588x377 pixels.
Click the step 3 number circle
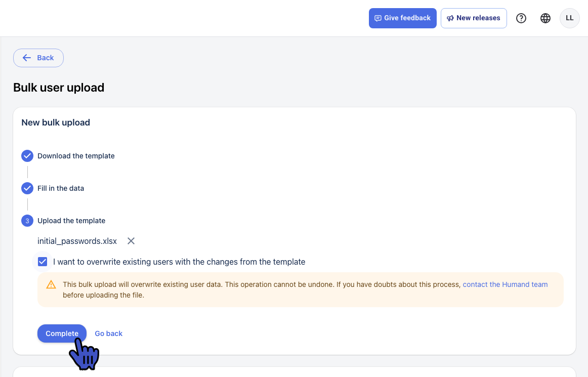tap(27, 221)
